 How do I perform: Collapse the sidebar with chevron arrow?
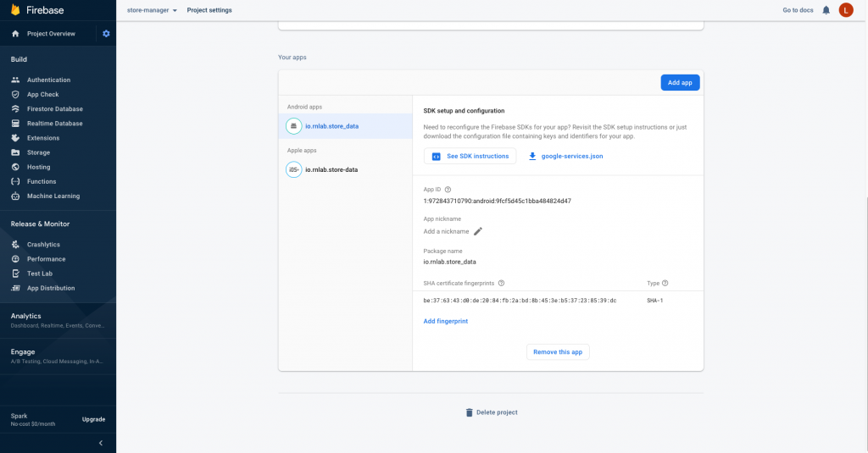(x=101, y=443)
